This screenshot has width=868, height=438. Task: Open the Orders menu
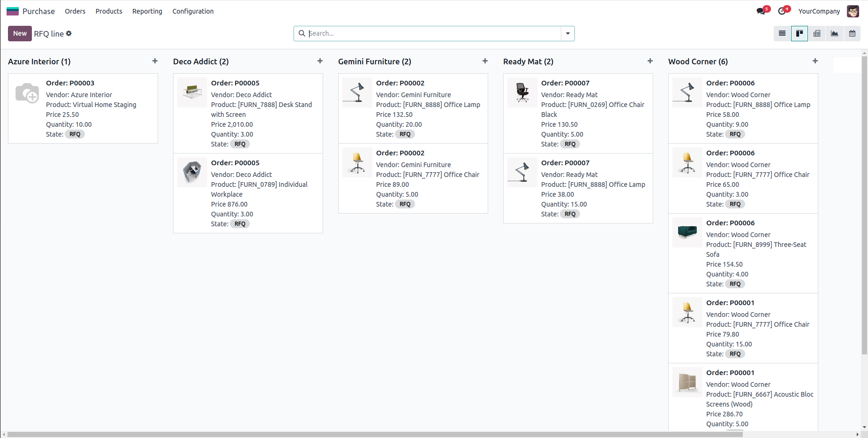(x=75, y=11)
